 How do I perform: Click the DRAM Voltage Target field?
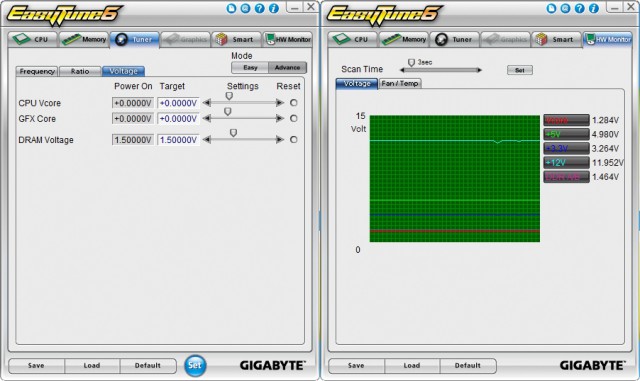click(x=178, y=140)
